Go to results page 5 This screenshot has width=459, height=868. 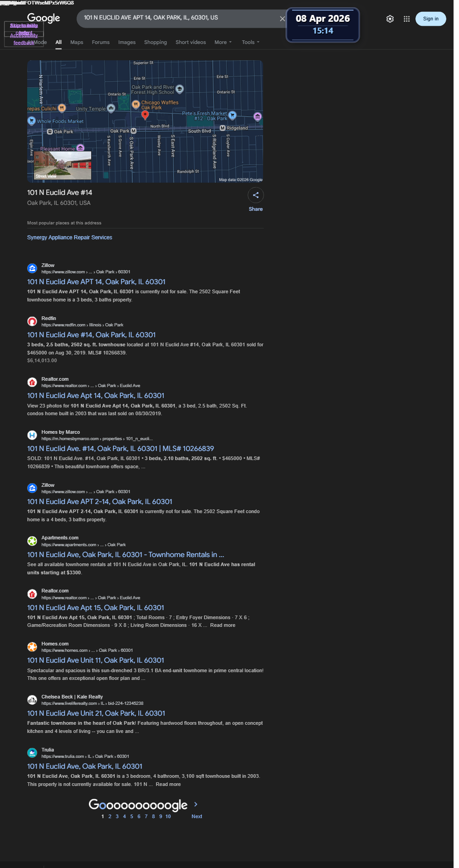132,816
